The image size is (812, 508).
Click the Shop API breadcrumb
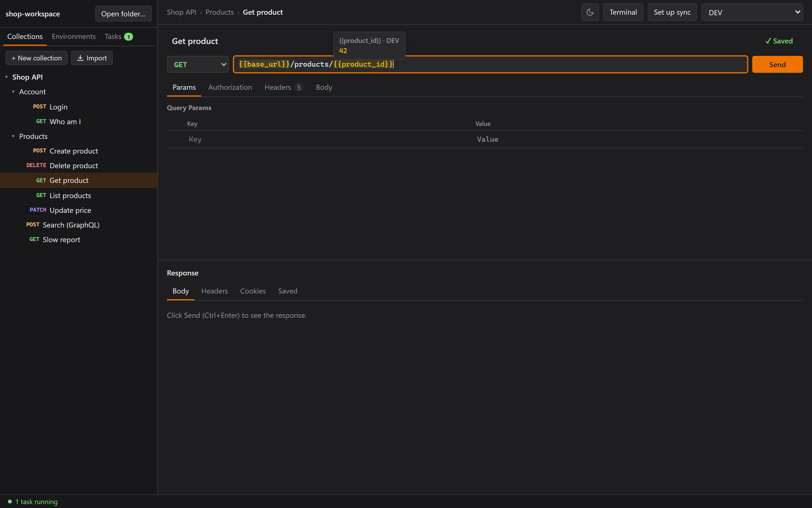click(181, 12)
